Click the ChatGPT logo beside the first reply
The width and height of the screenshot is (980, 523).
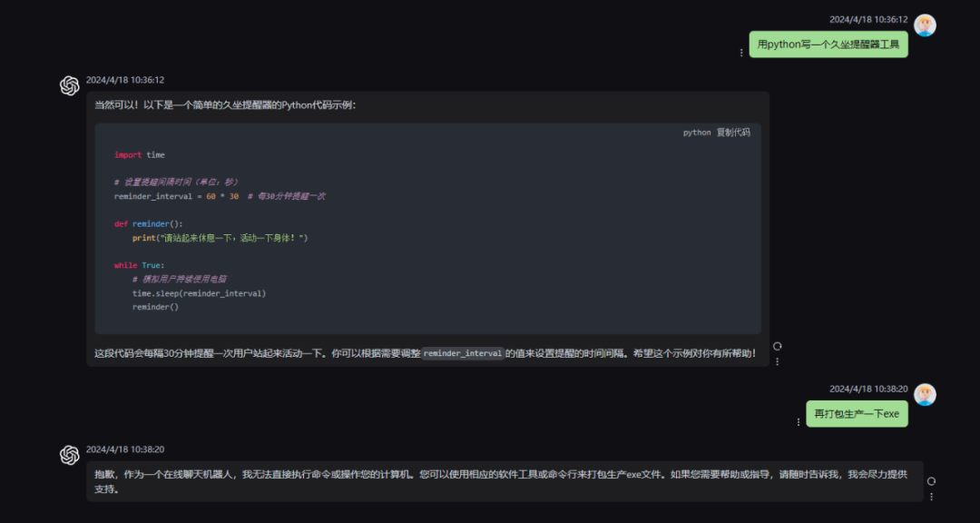coord(70,85)
